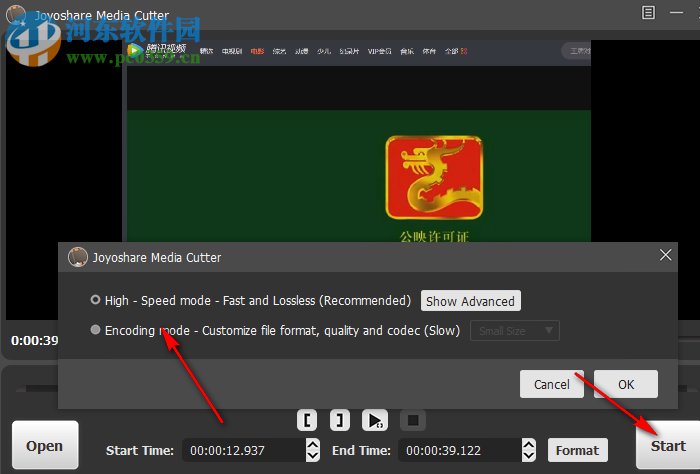
Task: Click the Start button
Action: click(668, 445)
